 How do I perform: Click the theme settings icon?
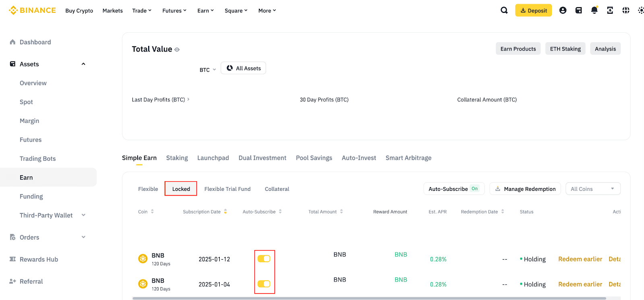pyautogui.click(x=640, y=10)
